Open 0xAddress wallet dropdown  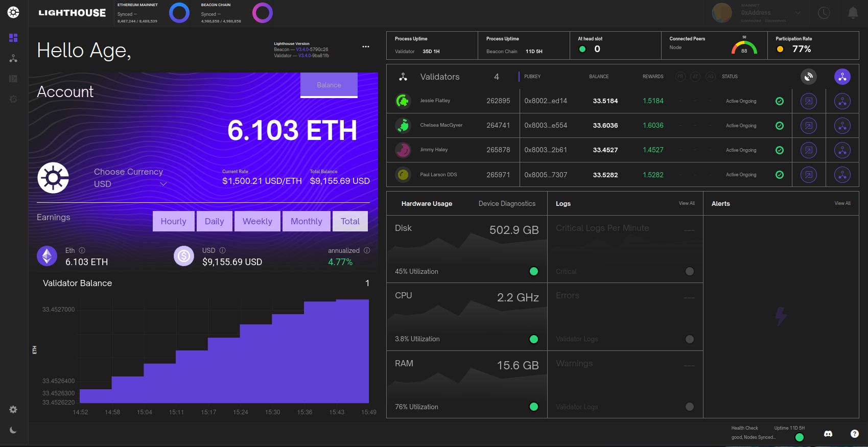[771, 13]
